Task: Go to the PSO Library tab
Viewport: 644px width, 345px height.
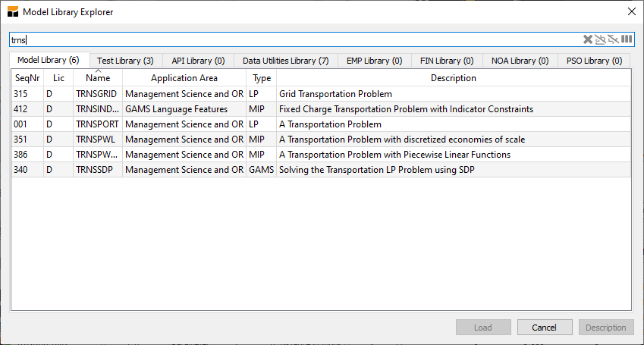Action: 594,61
